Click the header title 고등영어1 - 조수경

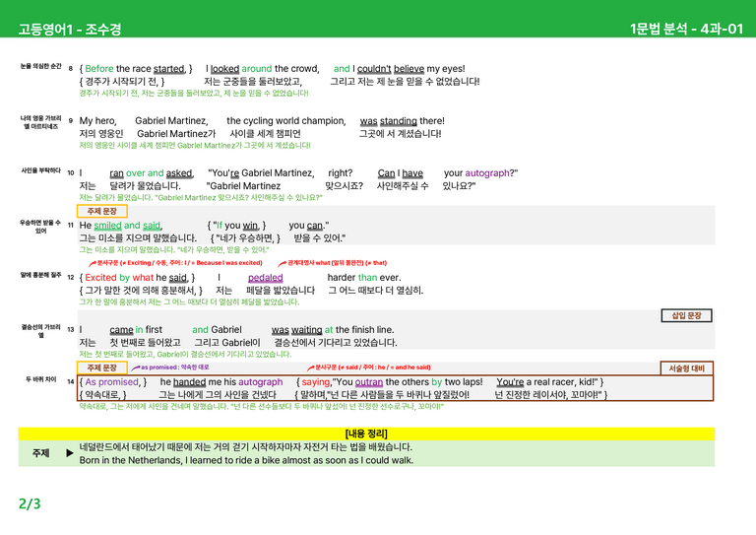click(70, 29)
